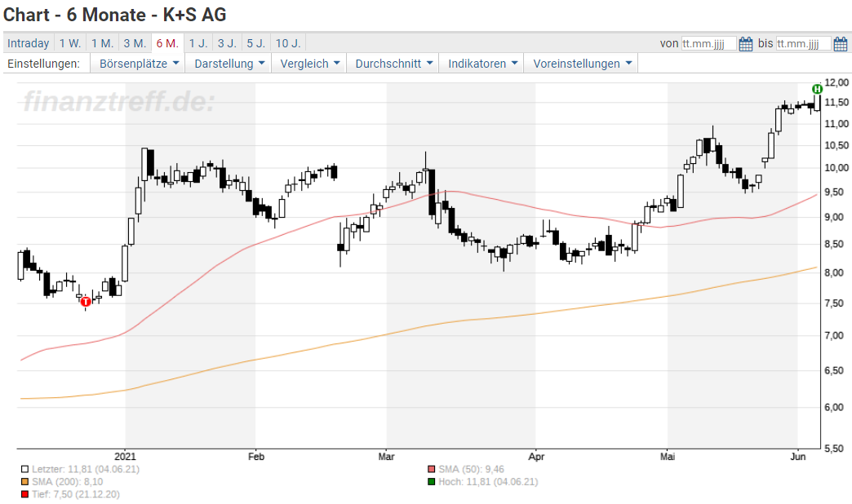
Task: Open the calendar icon next to von field
Action: pos(746,43)
